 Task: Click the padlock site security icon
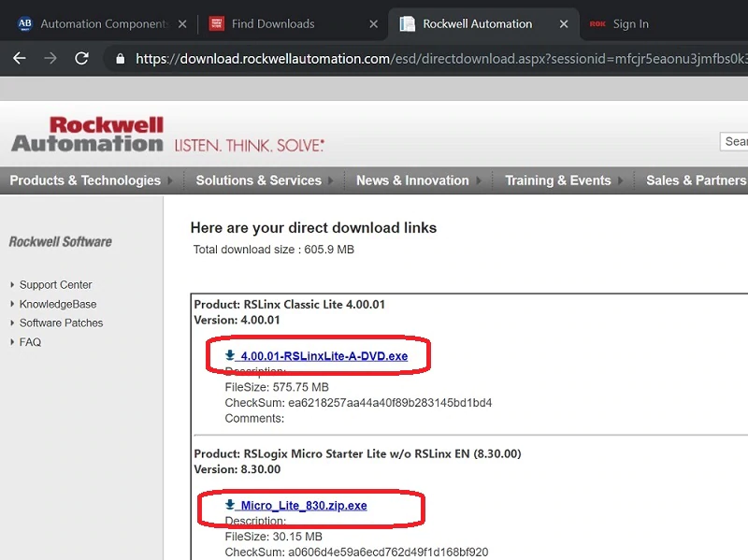121,59
